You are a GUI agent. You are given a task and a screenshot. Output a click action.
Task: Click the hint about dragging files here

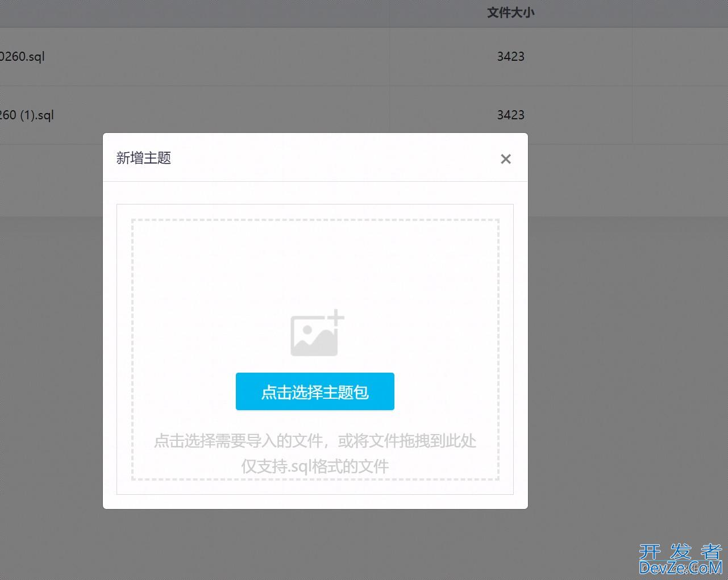click(x=315, y=441)
